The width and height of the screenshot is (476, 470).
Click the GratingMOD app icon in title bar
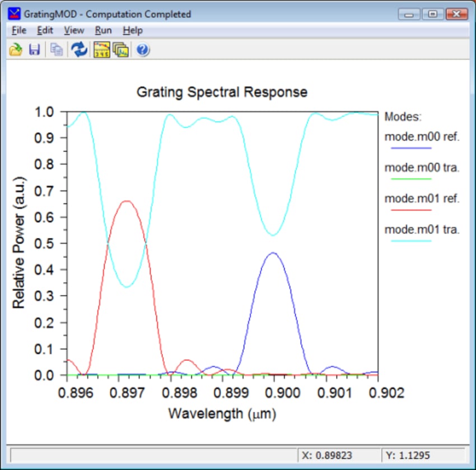[x=16, y=14]
